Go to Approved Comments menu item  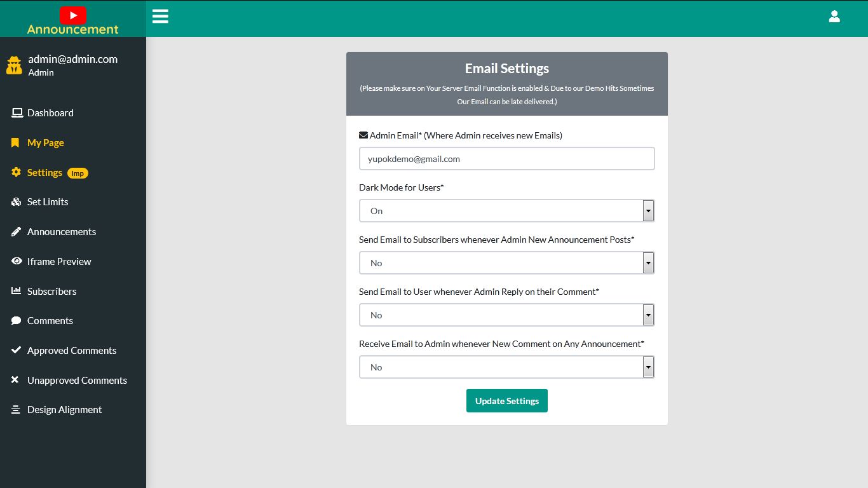(x=72, y=351)
